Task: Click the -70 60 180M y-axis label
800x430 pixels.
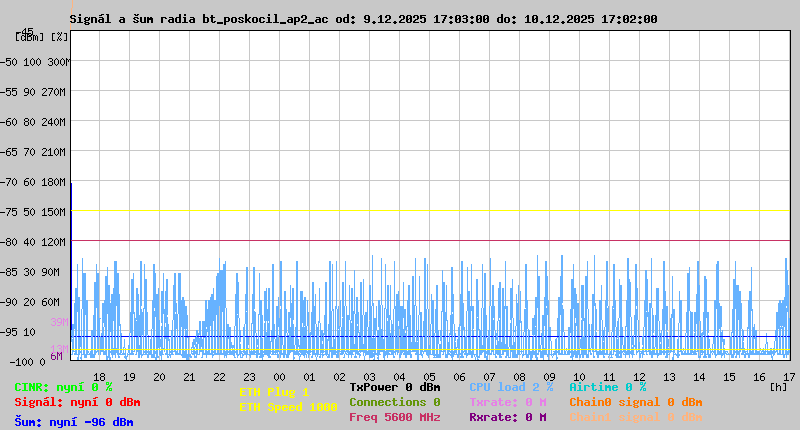Action: click(x=36, y=182)
